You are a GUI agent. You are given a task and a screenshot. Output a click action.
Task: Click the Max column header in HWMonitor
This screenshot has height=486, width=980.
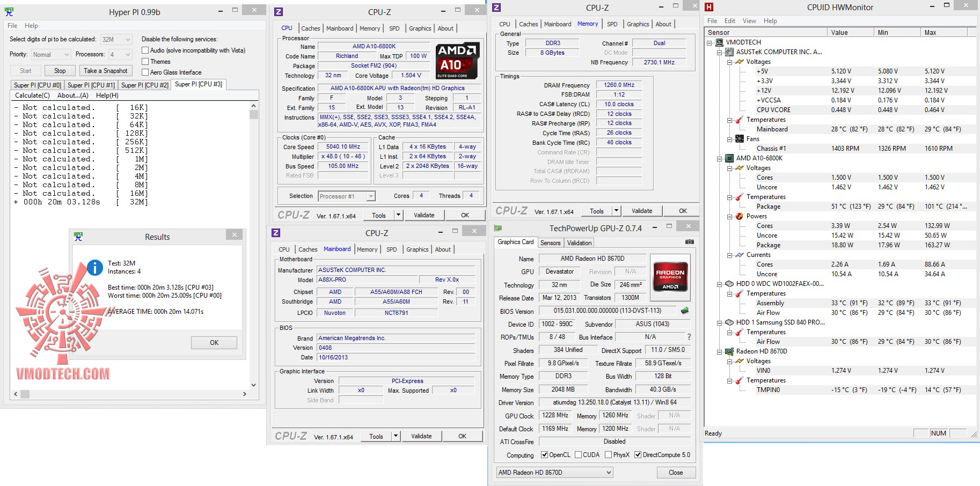(x=944, y=33)
